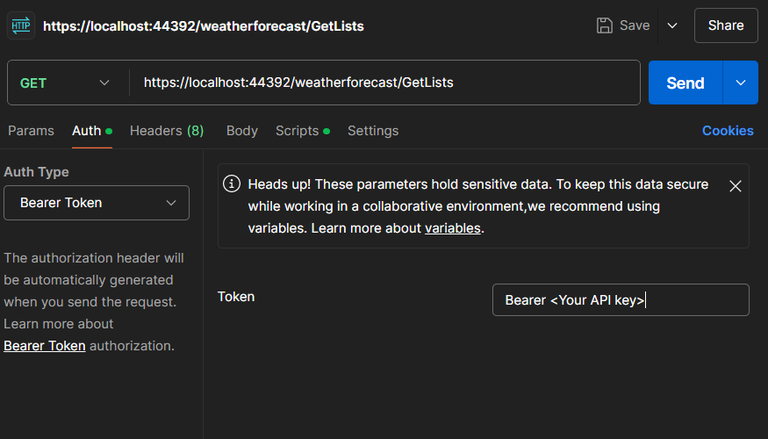Open the Auth Type Bearer Token dropdown
Screen dimensions: 768x439
pos(96,203)
